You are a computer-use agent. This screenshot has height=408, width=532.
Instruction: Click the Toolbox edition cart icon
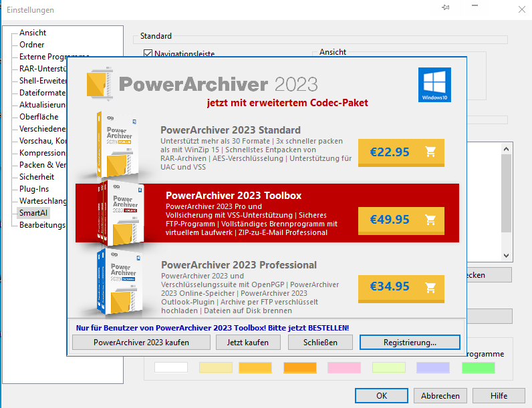[x=430, y=220]
